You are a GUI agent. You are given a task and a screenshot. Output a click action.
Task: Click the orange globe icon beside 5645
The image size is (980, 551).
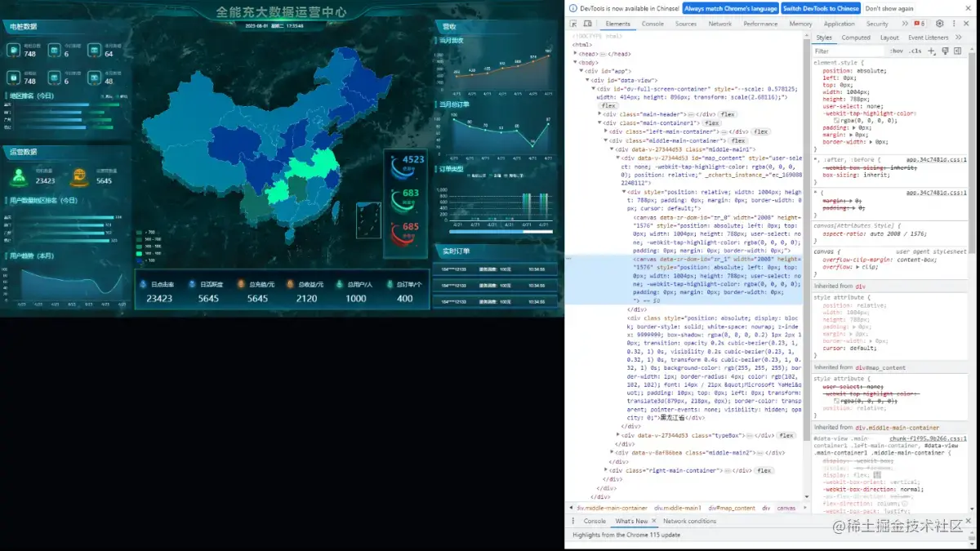coord(79,176)
